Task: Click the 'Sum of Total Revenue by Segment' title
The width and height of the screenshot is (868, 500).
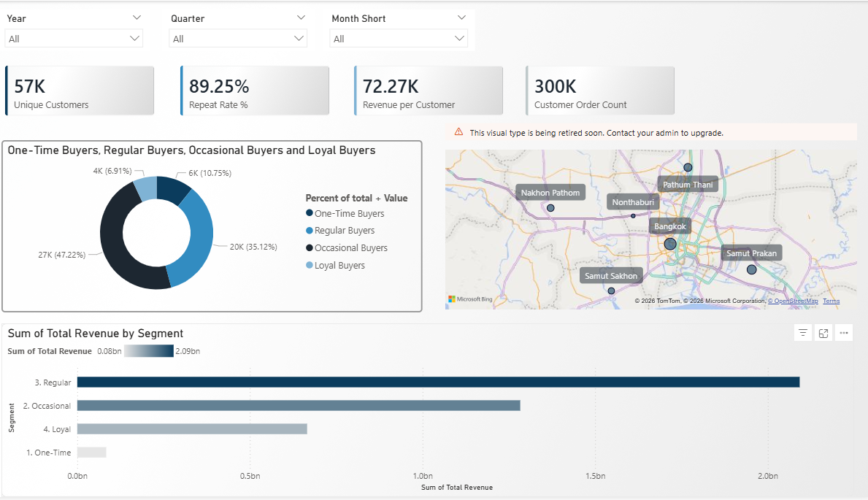Action: coord(95,334)
